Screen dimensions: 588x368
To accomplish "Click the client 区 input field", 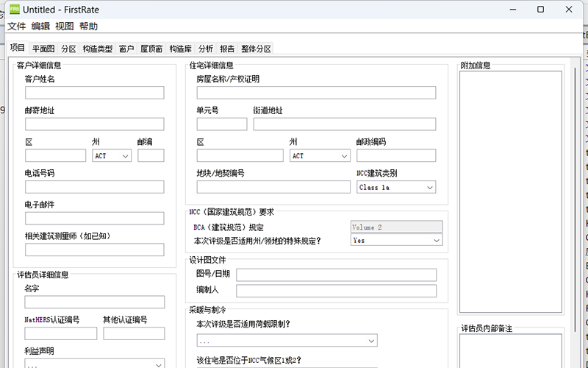I will click(x=56, y=156).
